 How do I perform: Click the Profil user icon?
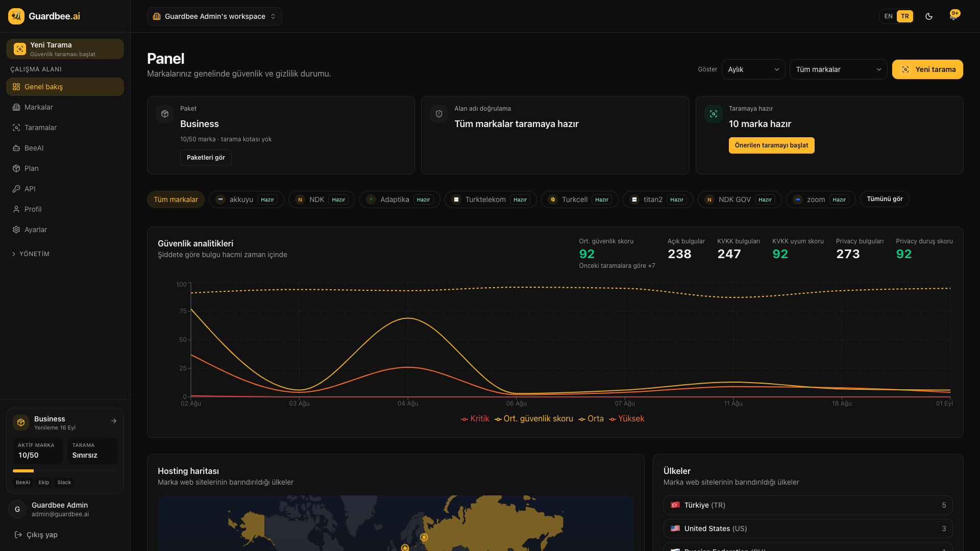(16, 209)
